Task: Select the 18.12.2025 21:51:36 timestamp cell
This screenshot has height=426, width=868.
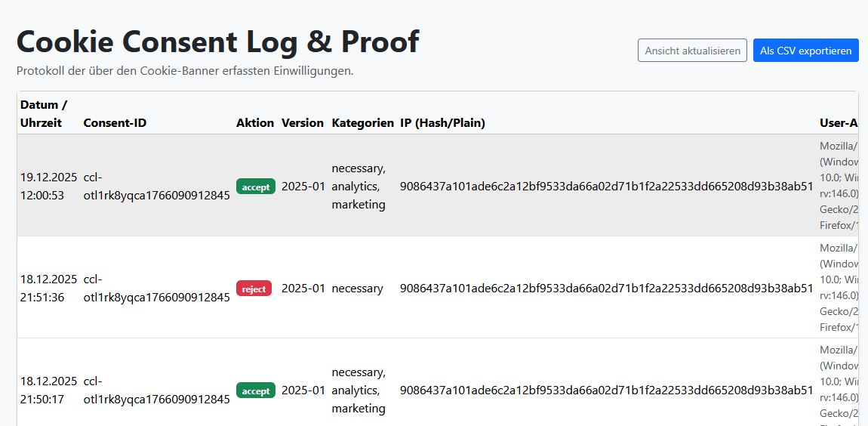Action: [x=48, y=289]
